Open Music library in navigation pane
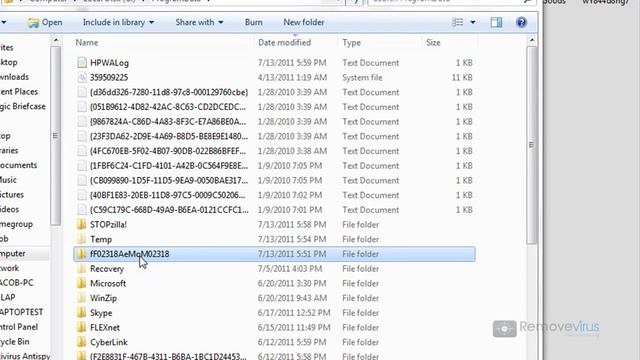640x360 pixels. click(8, 180)
